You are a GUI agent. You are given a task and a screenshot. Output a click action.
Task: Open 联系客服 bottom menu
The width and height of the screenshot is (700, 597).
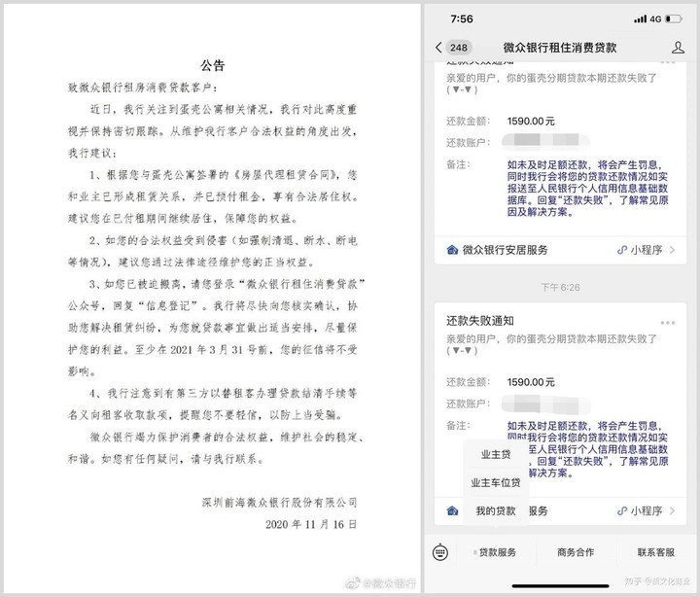pyautogui.click(x=655, y=552)
